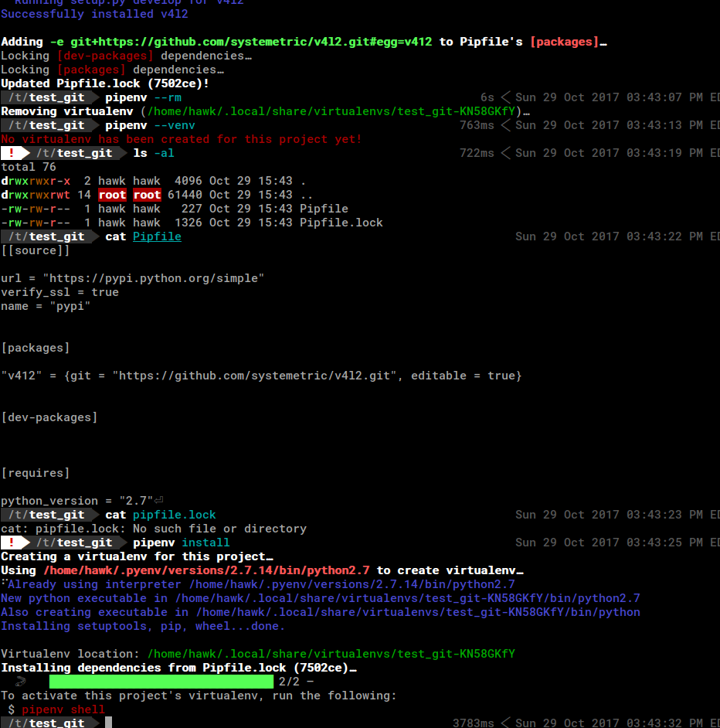Click the chevron next to the 763ms duration
Screen dimensions: 720x728
click(x=508, y=124)
